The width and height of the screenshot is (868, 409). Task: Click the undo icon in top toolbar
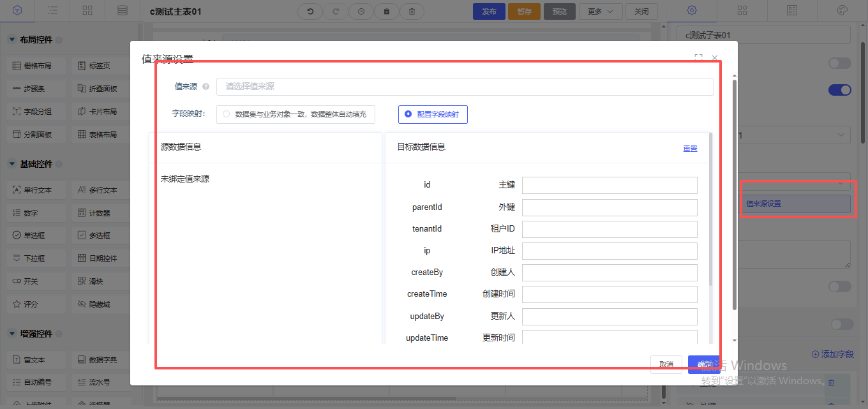[x=310, y=11]
